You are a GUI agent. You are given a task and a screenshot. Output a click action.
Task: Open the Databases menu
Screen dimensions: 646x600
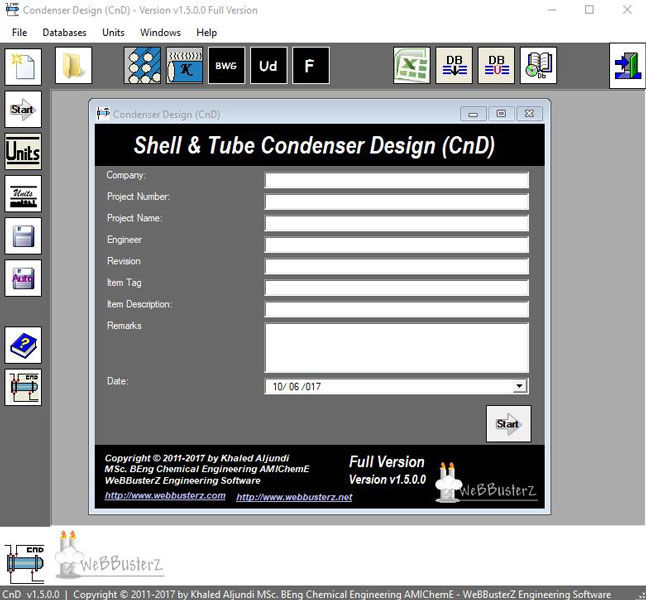point(64,33)
